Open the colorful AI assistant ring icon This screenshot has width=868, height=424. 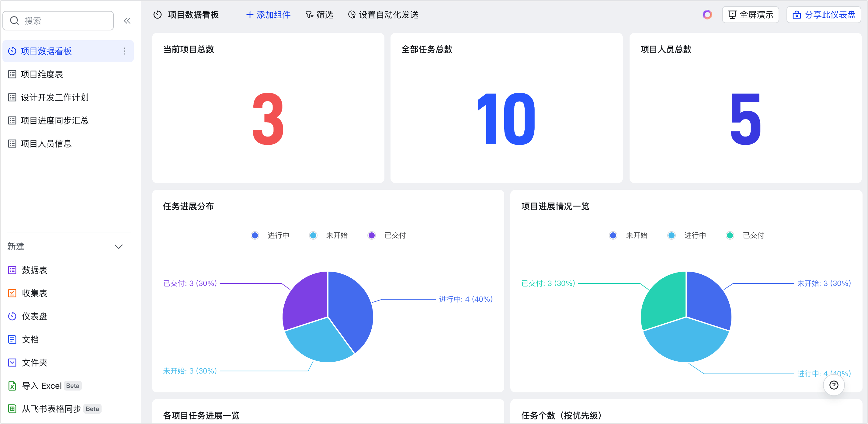pos(707,15)
